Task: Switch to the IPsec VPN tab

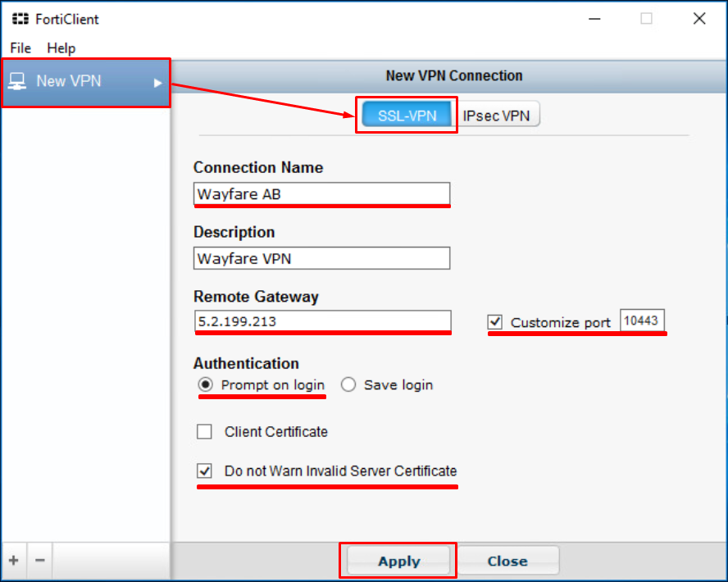Action: click(497, 116)
